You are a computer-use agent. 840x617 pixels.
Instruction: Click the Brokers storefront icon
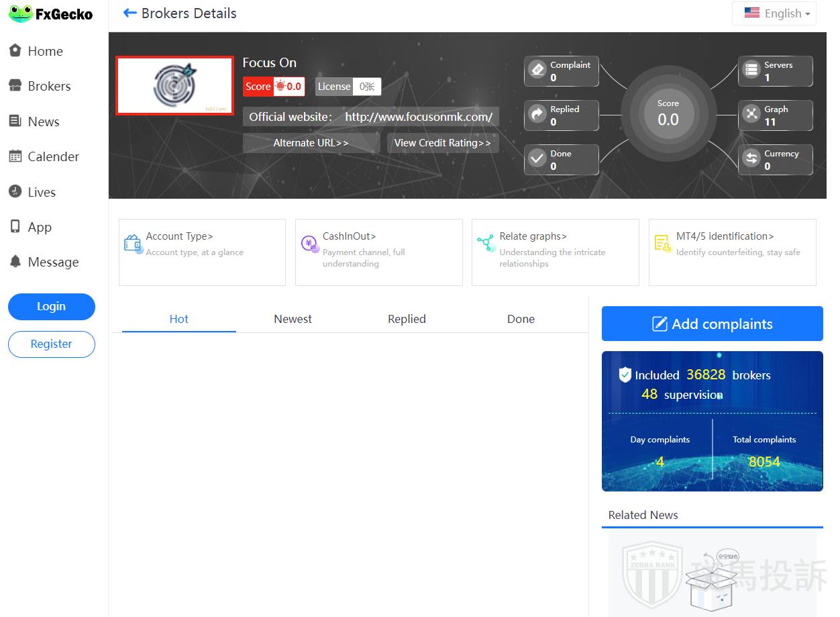click(15, 86)
